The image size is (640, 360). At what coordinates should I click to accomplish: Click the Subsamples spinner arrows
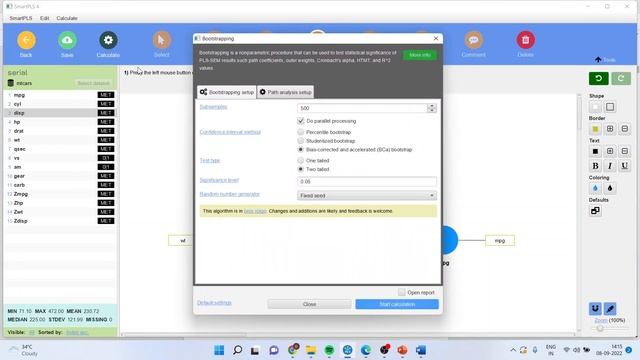pos(431,108)
